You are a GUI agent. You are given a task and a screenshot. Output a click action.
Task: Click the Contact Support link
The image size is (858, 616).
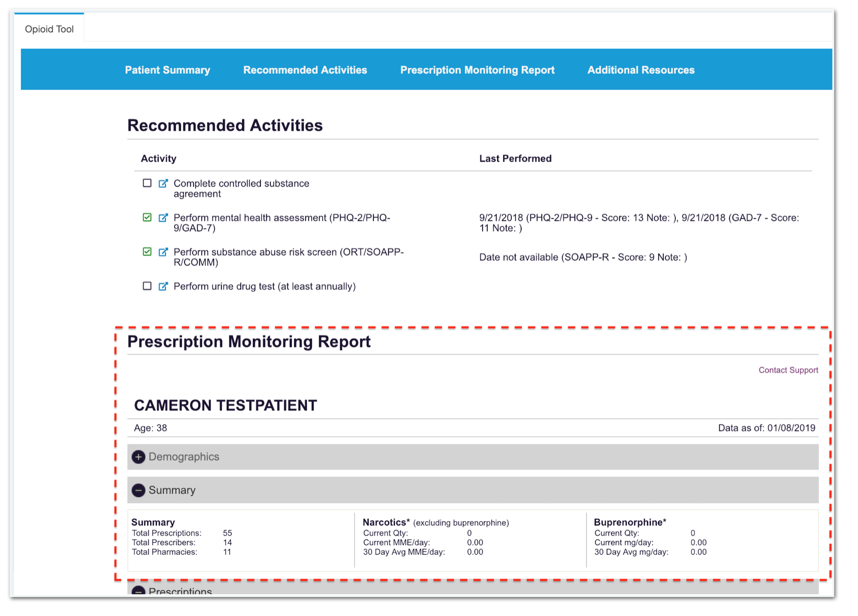[788, 370]
